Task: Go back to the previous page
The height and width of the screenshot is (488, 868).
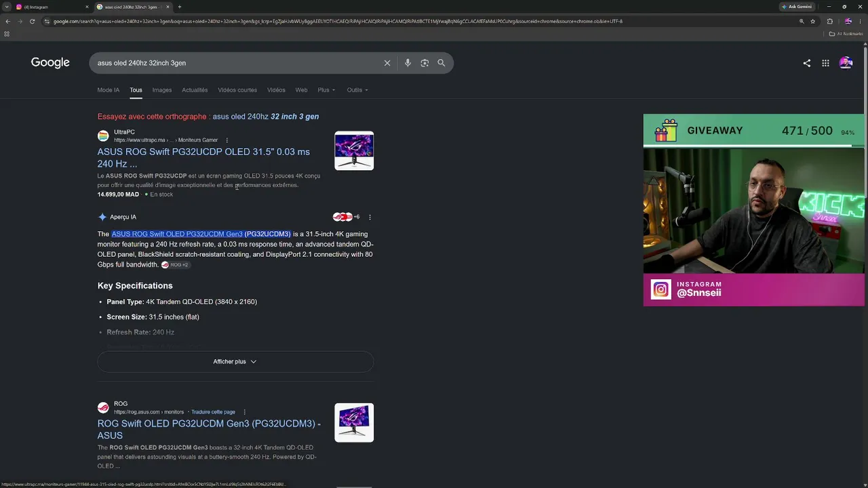Action: (7, 21)
